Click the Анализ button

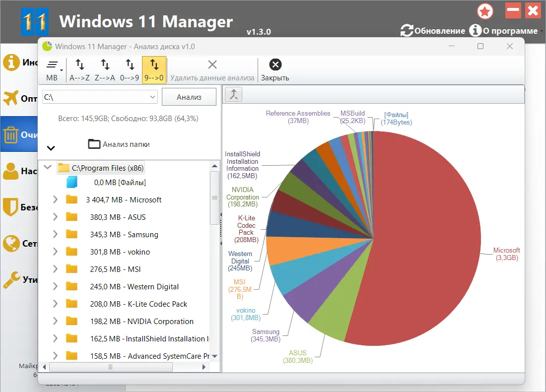[189, 97]
